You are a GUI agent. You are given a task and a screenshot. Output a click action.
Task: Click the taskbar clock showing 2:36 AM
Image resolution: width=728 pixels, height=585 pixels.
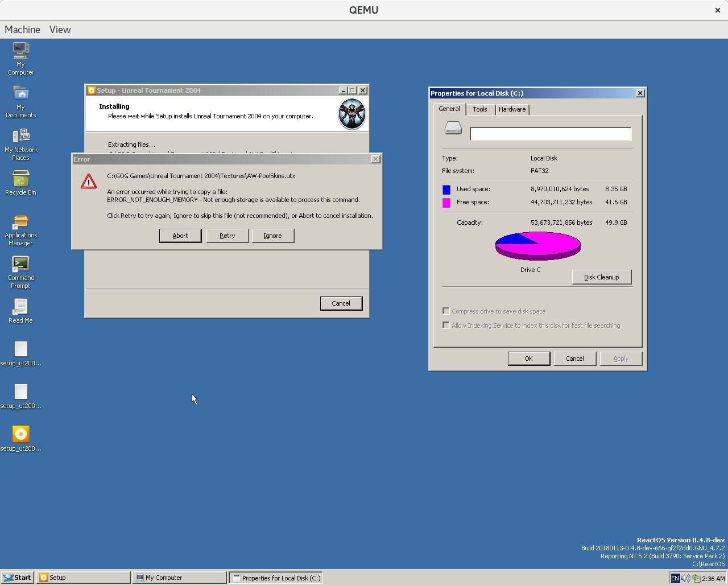[713, 578]
